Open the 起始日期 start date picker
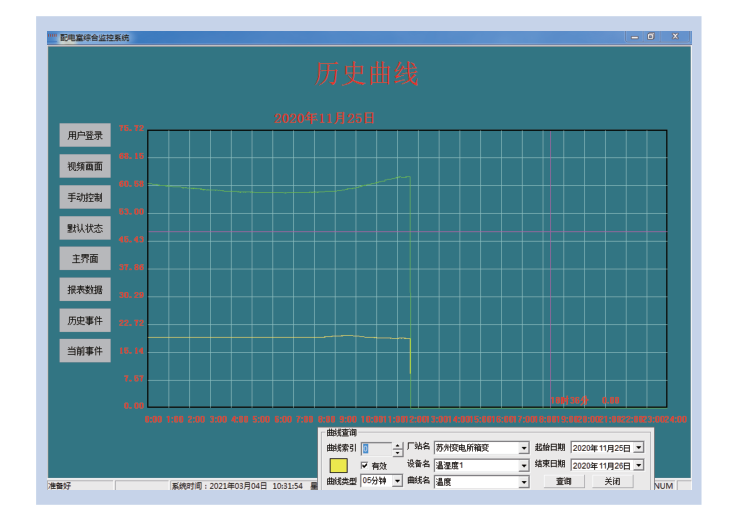This screenshot has height=526, width=733. coord(638,449)
